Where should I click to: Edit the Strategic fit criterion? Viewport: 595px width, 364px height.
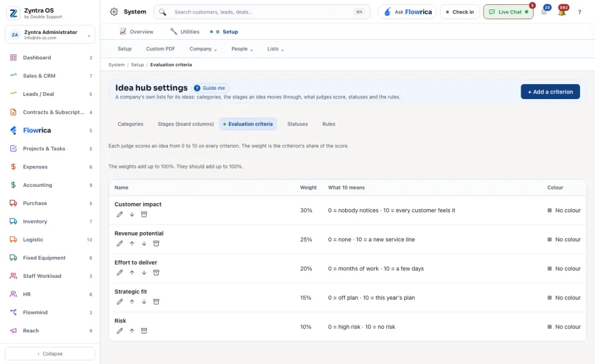pos(120,302)
